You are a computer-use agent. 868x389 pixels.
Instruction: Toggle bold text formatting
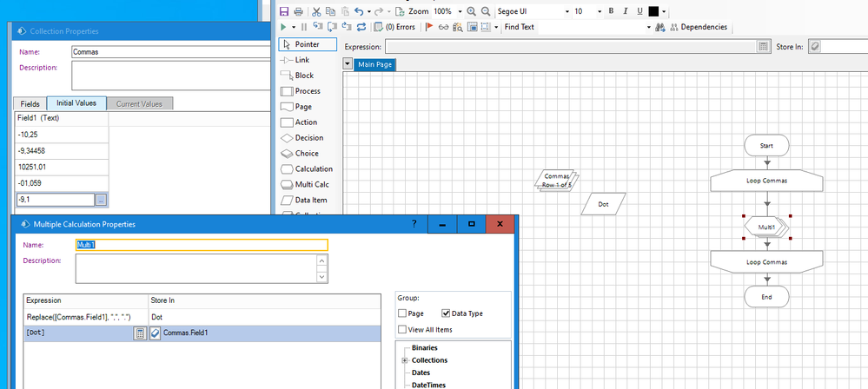point(611,11)
